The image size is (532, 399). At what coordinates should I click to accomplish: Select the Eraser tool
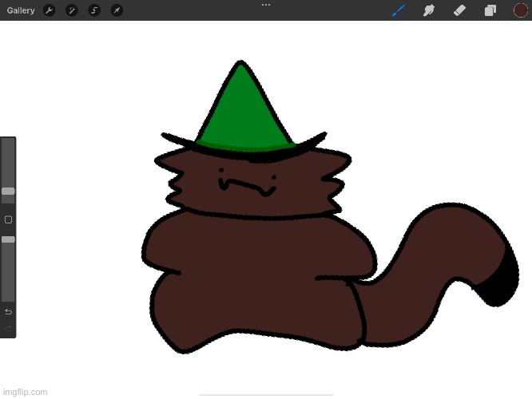coord(459,10)
